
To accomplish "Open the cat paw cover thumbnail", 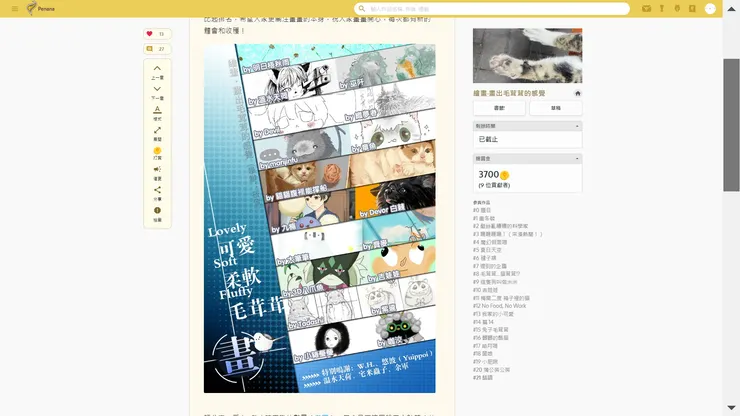I will (x=527, y=56).
